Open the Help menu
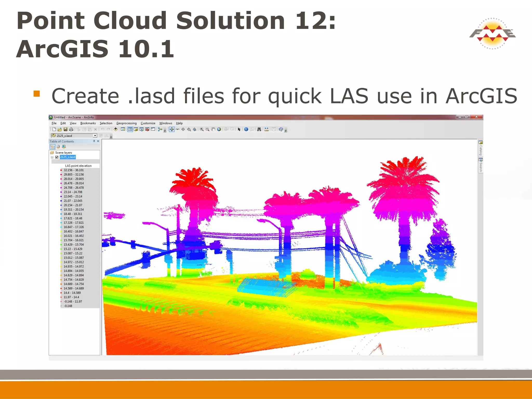The height and width of the screenshot is (399, 532). click(179, 123)
